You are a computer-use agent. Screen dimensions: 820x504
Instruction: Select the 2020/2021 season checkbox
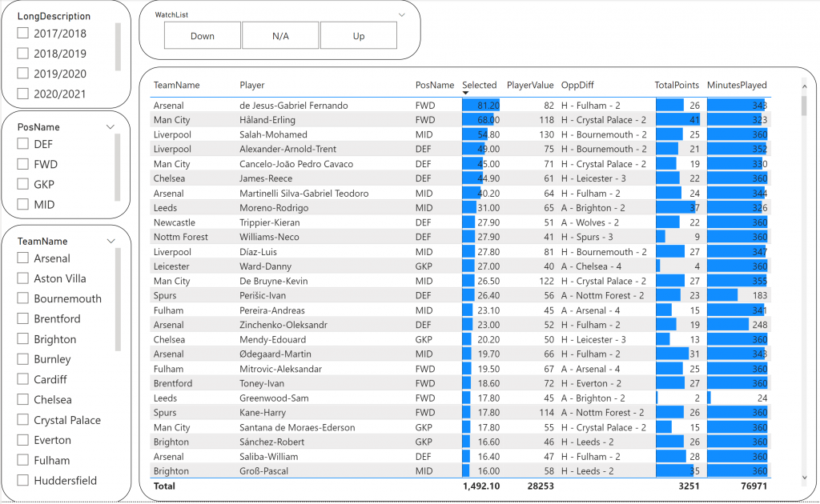click(x=22, y=94)
